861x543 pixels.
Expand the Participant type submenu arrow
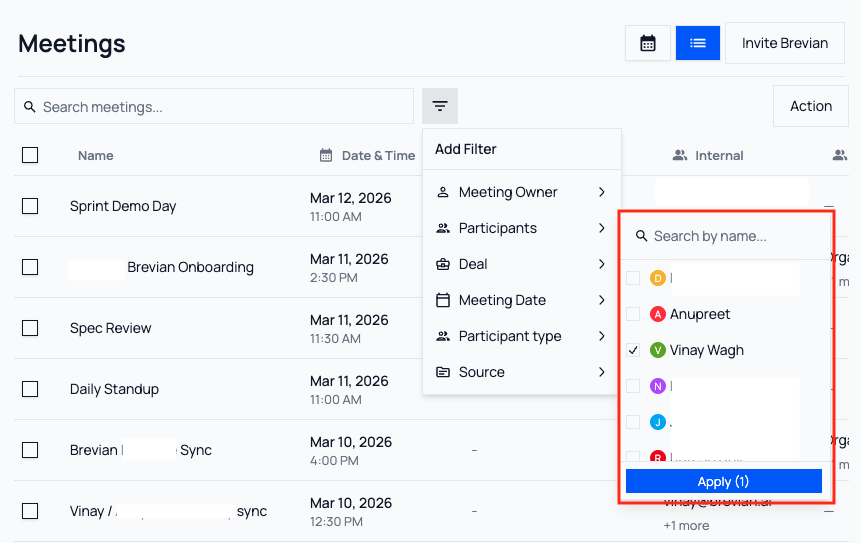coord(601,336)
